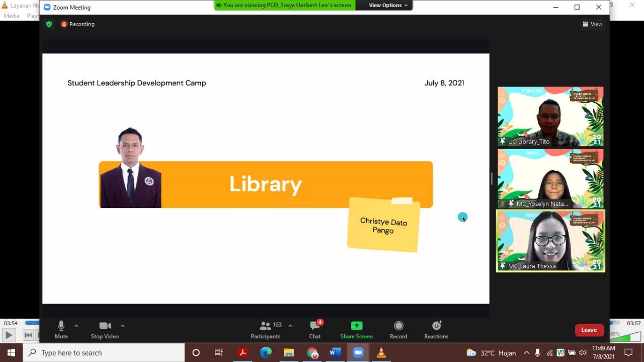Open the Media menu in VLC
Screen dimensions: 644x362
12,16
